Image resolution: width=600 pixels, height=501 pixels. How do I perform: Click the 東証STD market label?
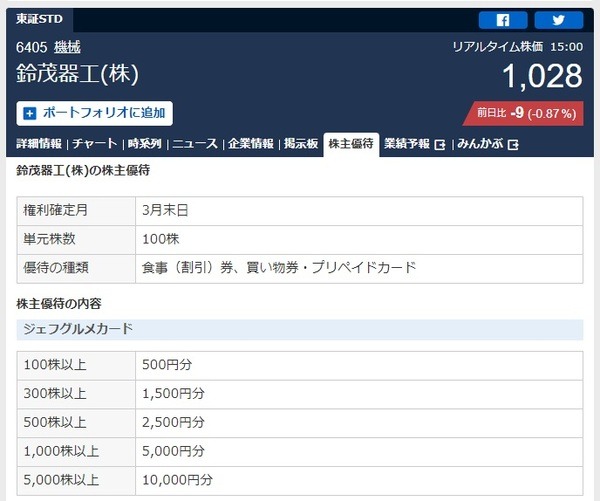coord(39,19)
